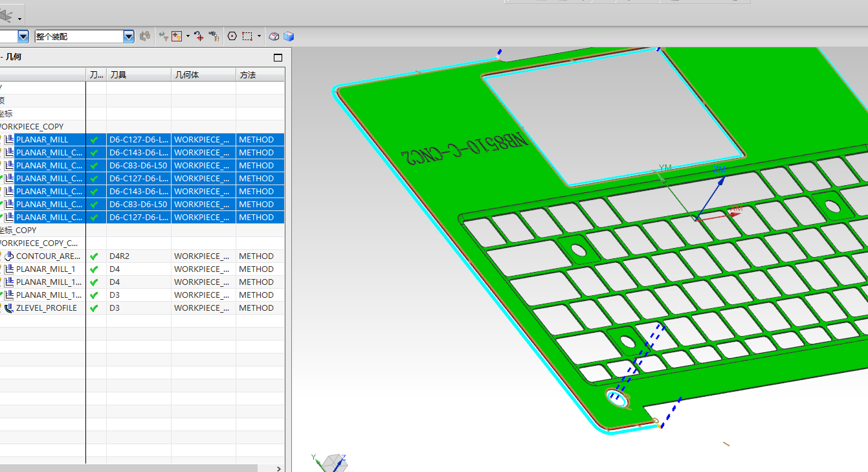Select the 坐标_COPY node in the tree
The image size is (868, 472).
click(x=18, y=230)
